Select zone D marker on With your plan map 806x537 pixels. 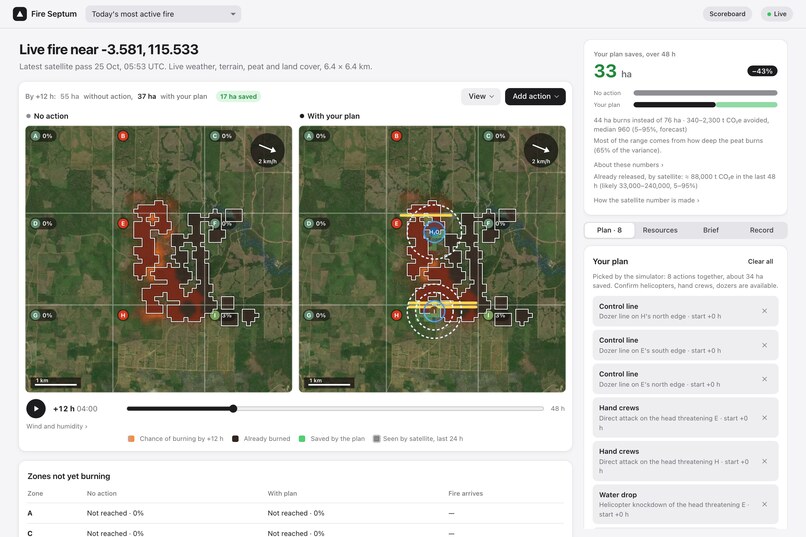(309, 224)
